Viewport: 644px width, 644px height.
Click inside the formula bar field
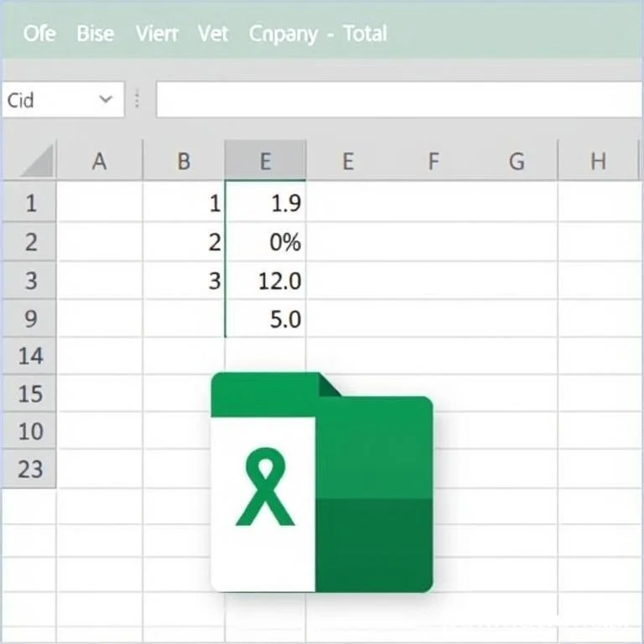click(x=399, y=100)
